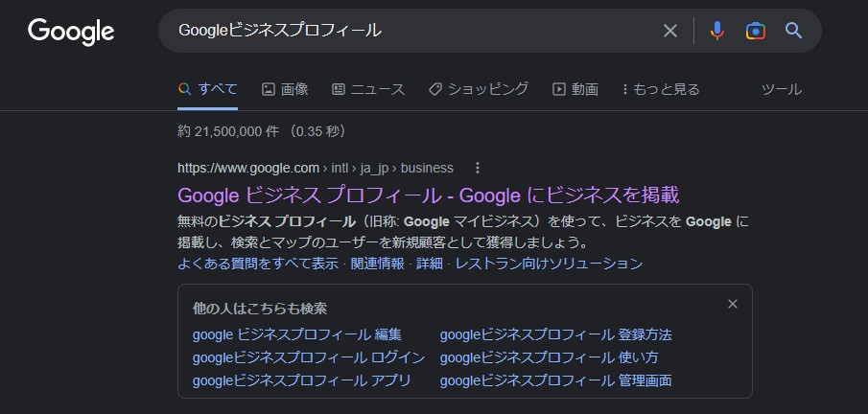Search googleビジネスプロフィール ログイン suggestion
The image size is (868, 414).
click(x=308, y=357)
